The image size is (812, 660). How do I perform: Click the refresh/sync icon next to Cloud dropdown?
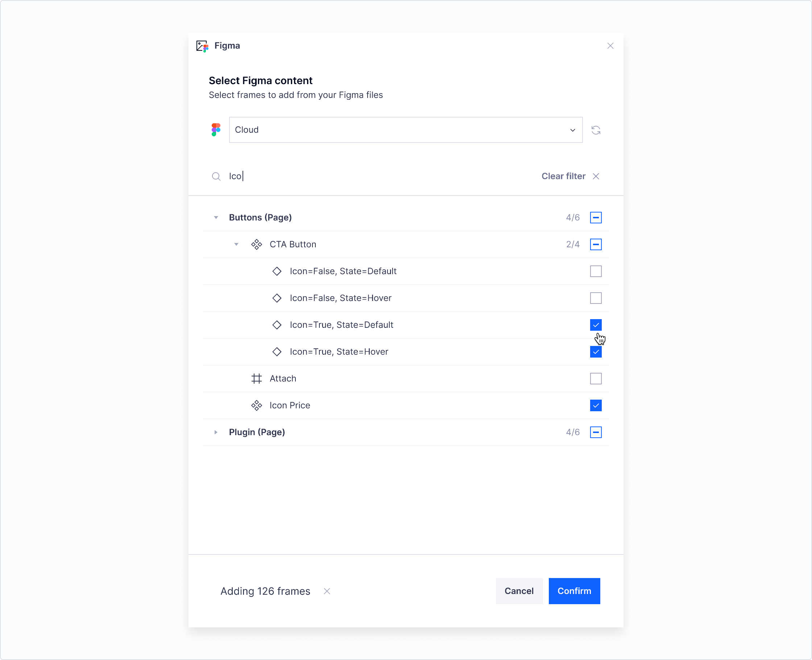596,130
